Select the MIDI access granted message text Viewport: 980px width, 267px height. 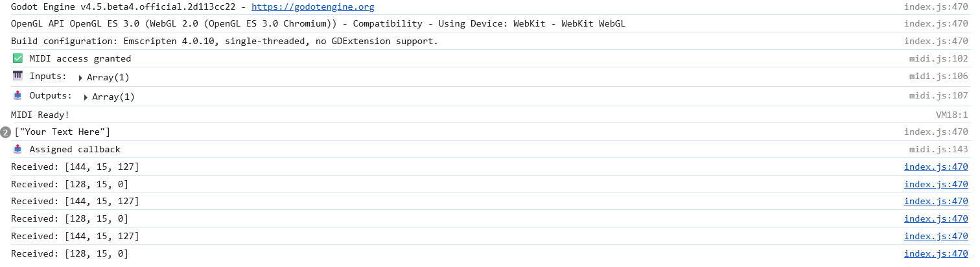tap(80, 58)
